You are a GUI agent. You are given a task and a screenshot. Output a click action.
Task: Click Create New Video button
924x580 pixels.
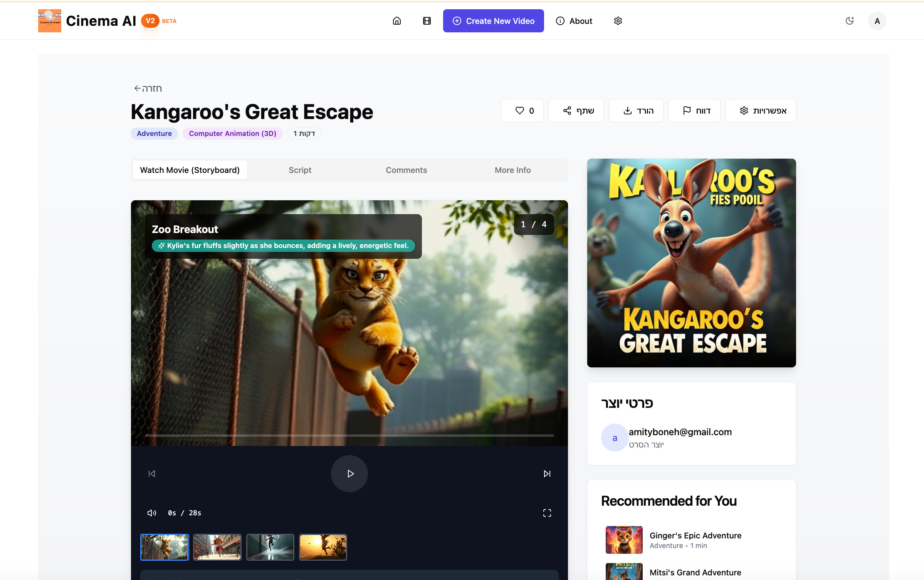493,21
